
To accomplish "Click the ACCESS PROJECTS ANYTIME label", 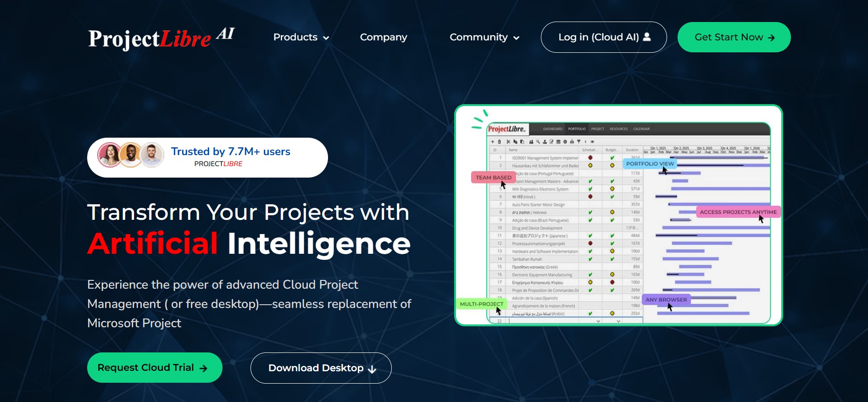I will [738, 212].
